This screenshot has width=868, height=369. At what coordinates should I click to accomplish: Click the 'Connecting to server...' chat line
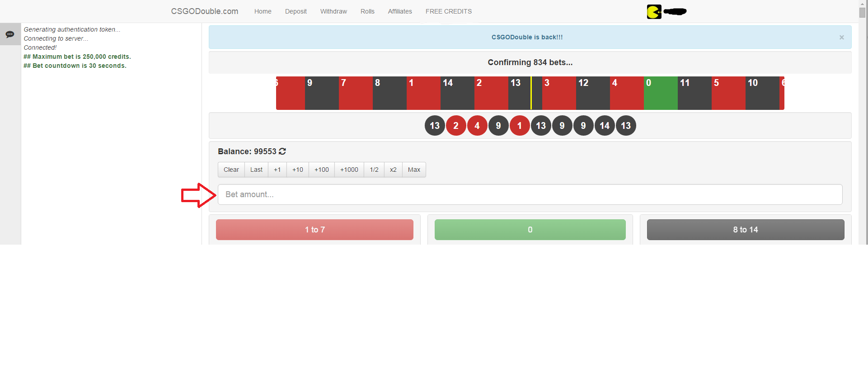(56, 38)
